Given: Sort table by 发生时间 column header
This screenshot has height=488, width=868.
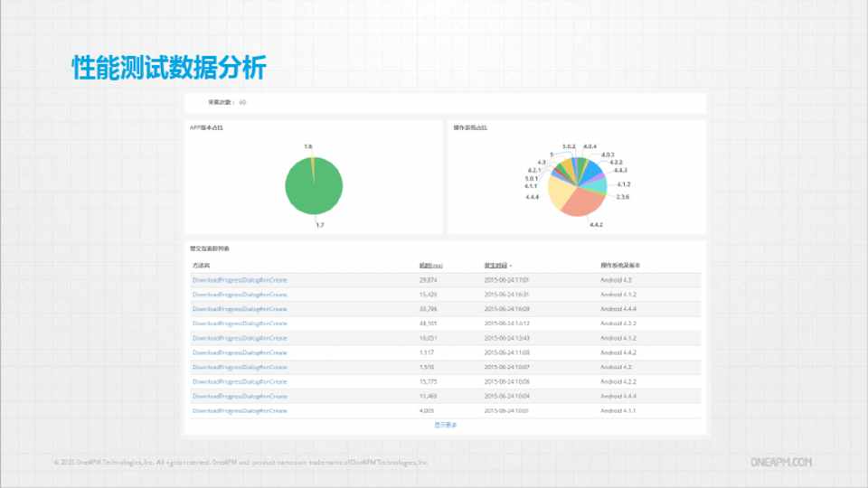Looking at the screenshot, I should pos(495,266).
